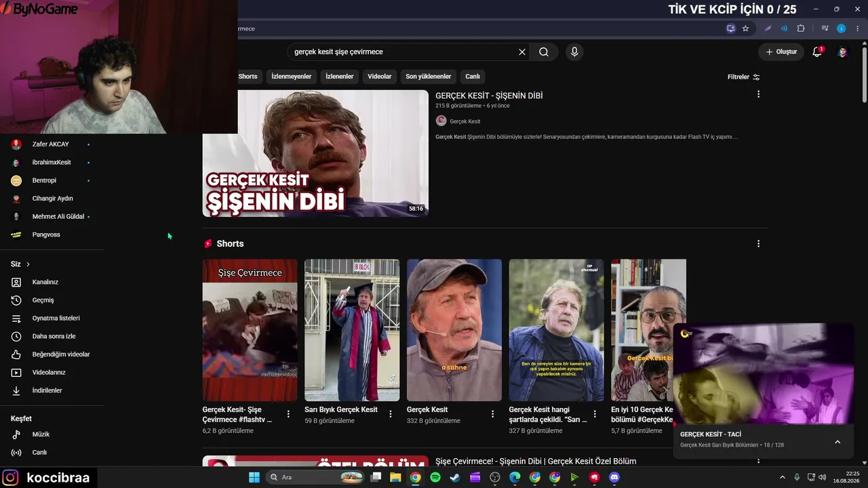Open the browser extensions puzzle icon
Screen dimensions: 868x488
(x=801, y=28)
